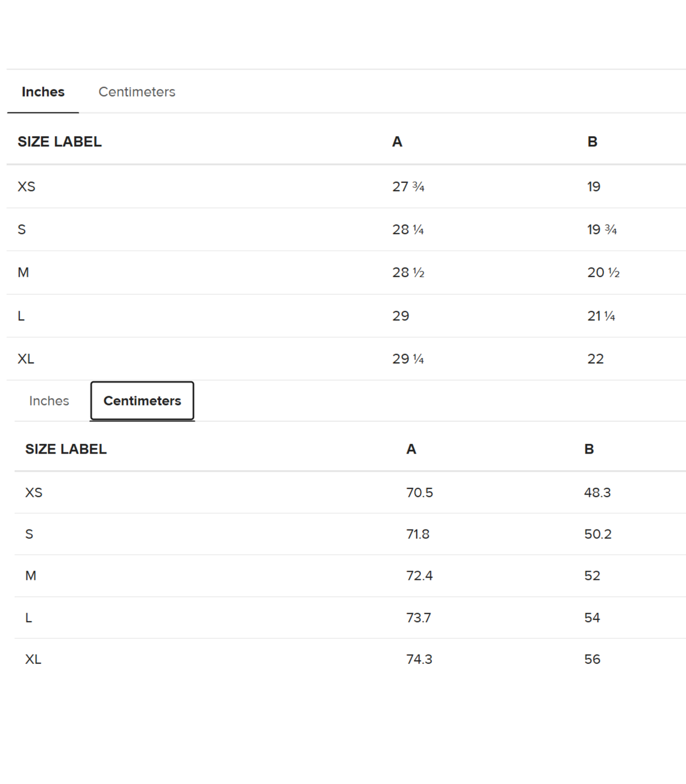Select the lower Inches tab

pos(49,401)
